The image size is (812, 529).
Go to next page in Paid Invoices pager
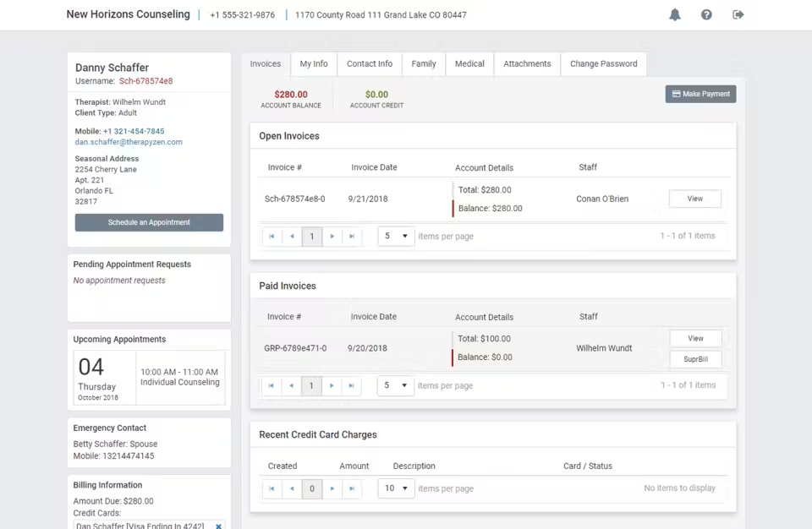pyautogui.click(x=332, y=385)
